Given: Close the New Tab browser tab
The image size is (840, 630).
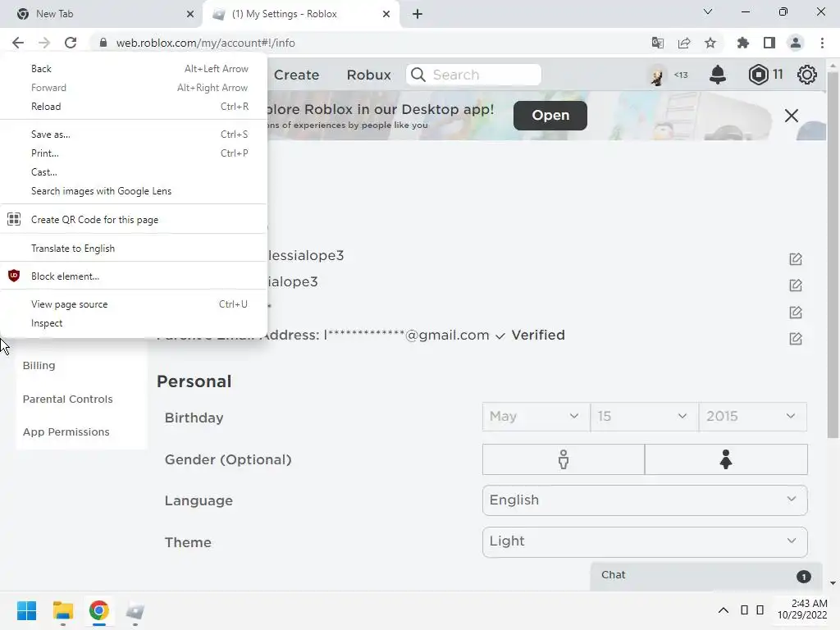Looking at the screenshot, I should (x=189, y=14).
